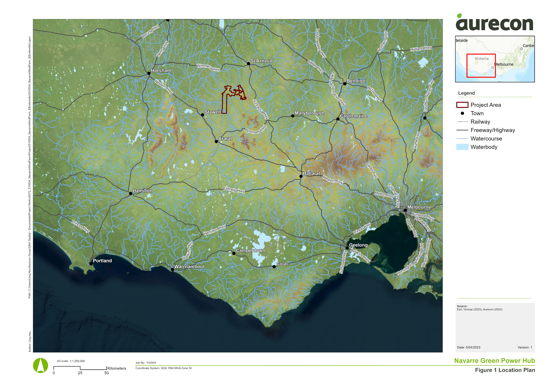Click the red extent box in inset map

pyautogui.click(x=481, y=66)
